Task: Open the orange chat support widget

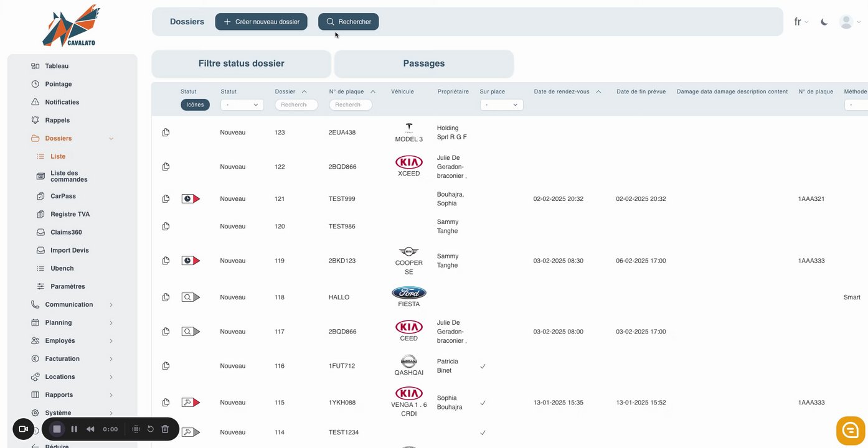Action: [851, 431]
